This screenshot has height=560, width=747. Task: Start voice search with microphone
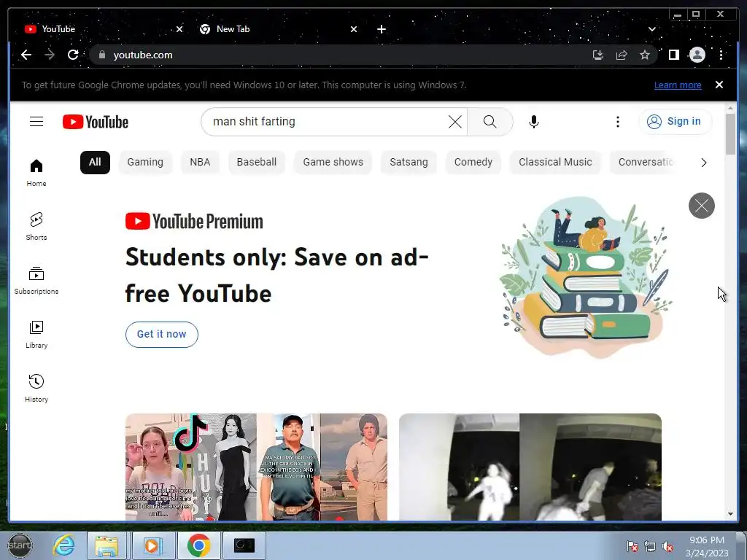tap(534, 122)
